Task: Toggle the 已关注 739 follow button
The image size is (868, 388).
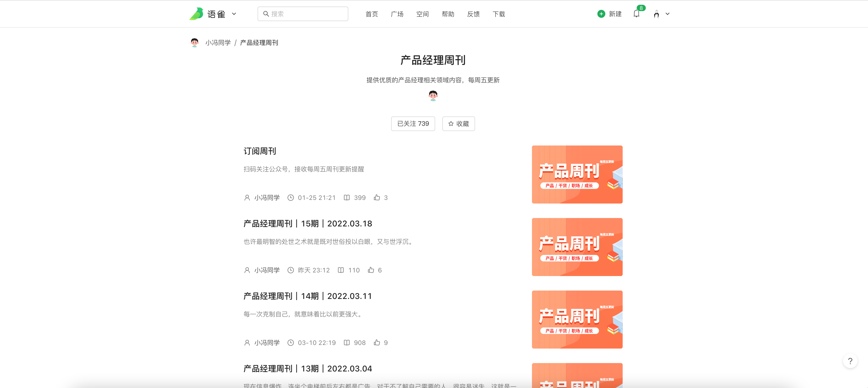Action: click(x=413, y=124)
